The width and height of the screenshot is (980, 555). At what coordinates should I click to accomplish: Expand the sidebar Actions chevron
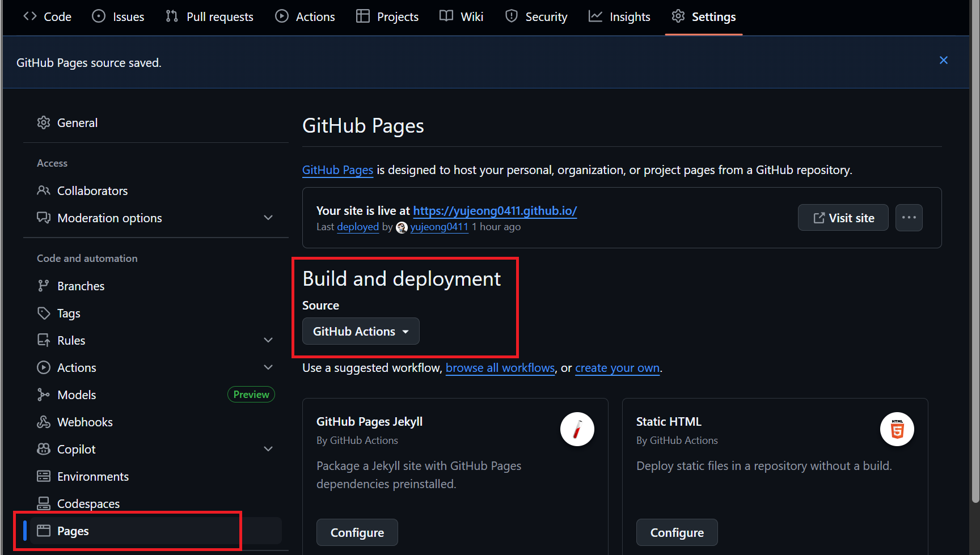(x=268, y=367)
